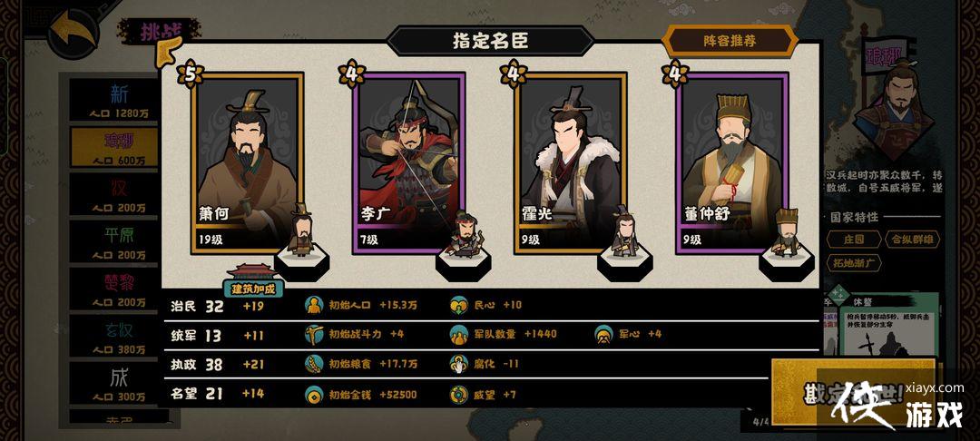Click the 军心 morale icon
Viewport: 980px width, 441px height.
coord(603,334)
